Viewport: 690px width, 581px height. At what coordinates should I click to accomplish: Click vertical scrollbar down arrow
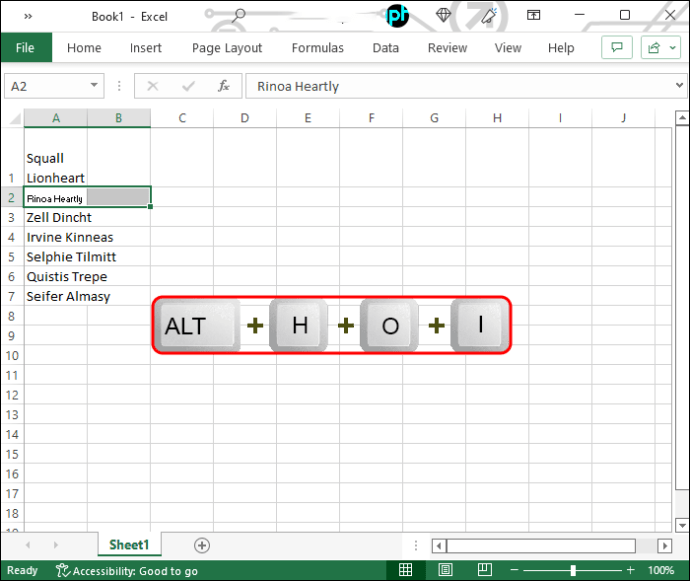pos(682,525)
